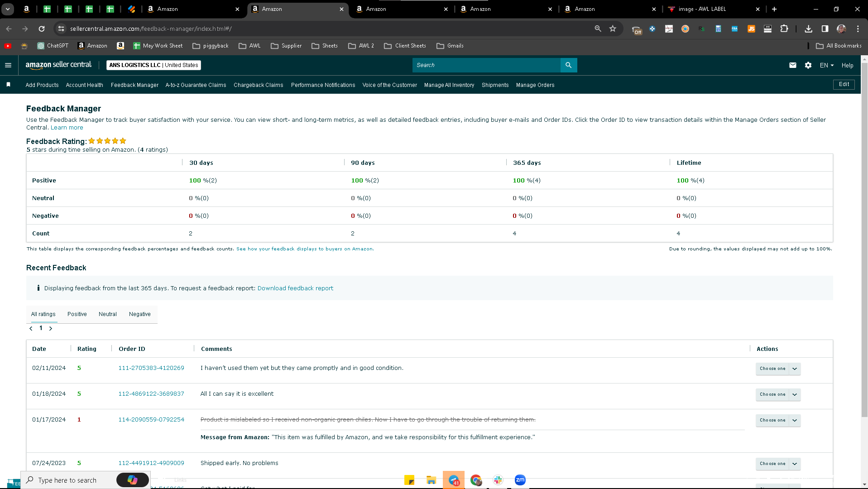Open the Chrome downloads icon
The width and height of the screenshot is (868, 489).
[808, 29]
